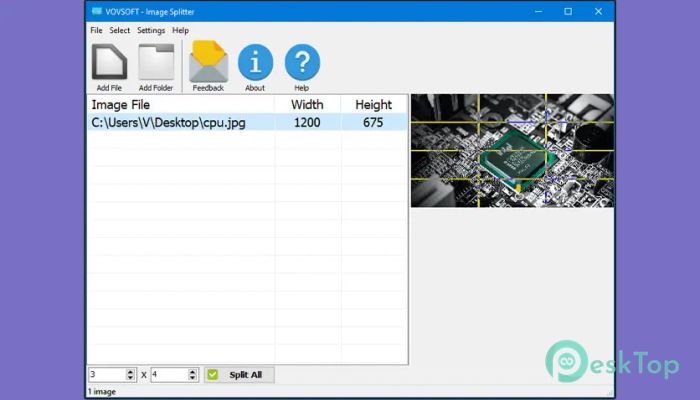700x400 pixels.
Task: Increase the rows value of 3
Action: (130, 371)
